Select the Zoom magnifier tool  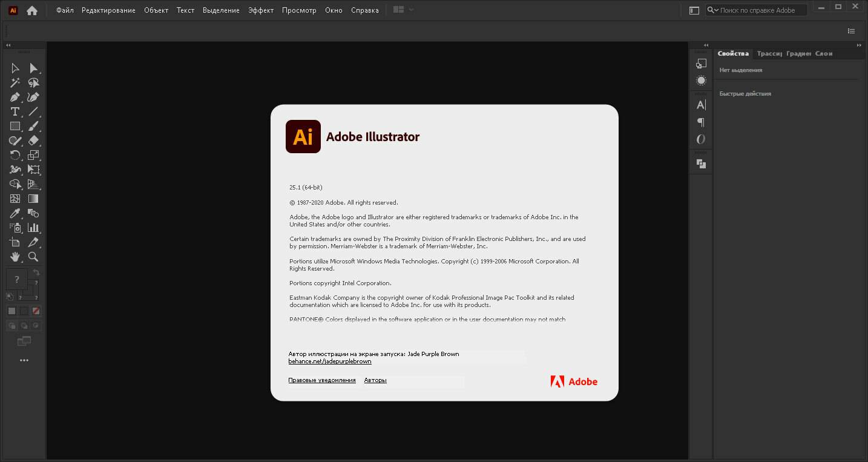34,257
